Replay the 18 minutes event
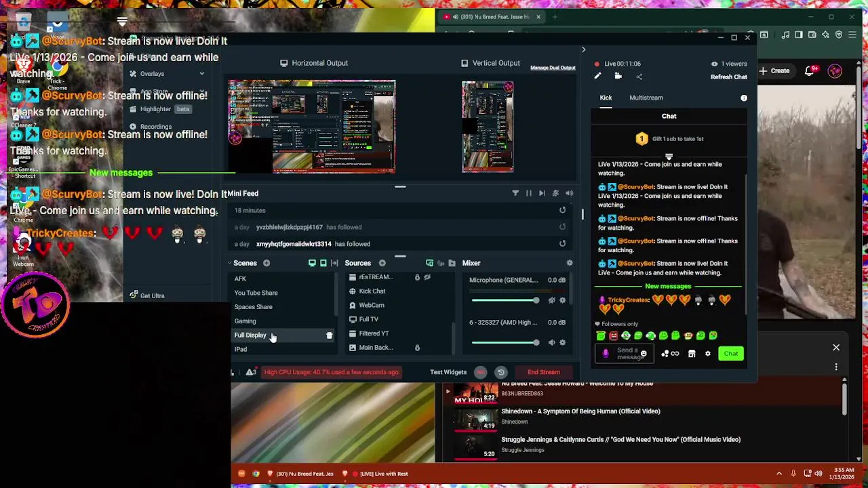This screenshot has width=868, height=488. pyautogui.click(x=562, y=210)
